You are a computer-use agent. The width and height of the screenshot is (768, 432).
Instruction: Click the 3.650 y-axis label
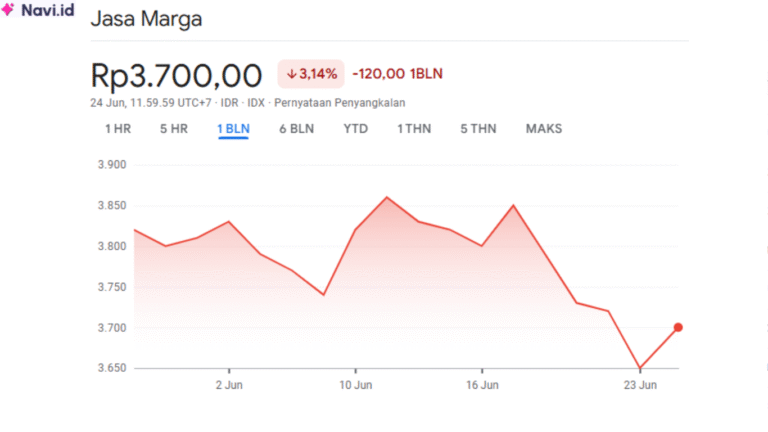coord(112,368)
